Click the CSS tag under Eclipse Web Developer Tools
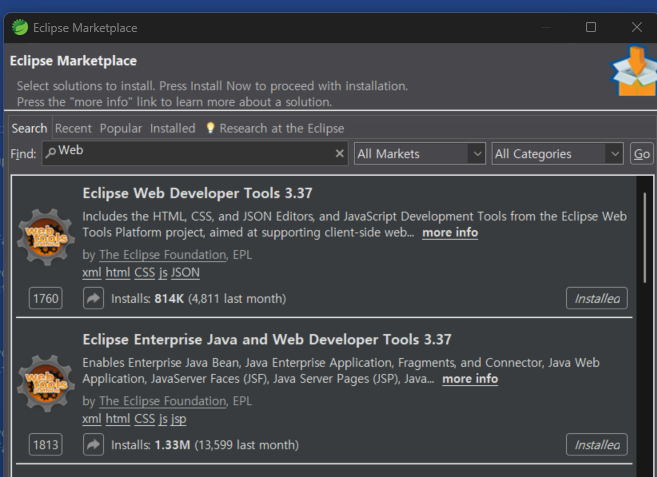The height and width of the screenshot is (477, 657). coord(145,273)
